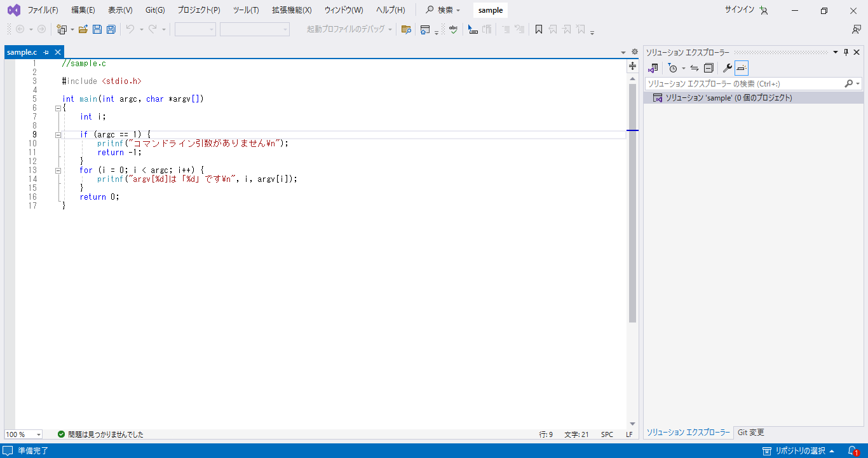The image size is (868, 458).
Task: Open the zoom level 100 % dropdown
Action: [x=38, y=434]
